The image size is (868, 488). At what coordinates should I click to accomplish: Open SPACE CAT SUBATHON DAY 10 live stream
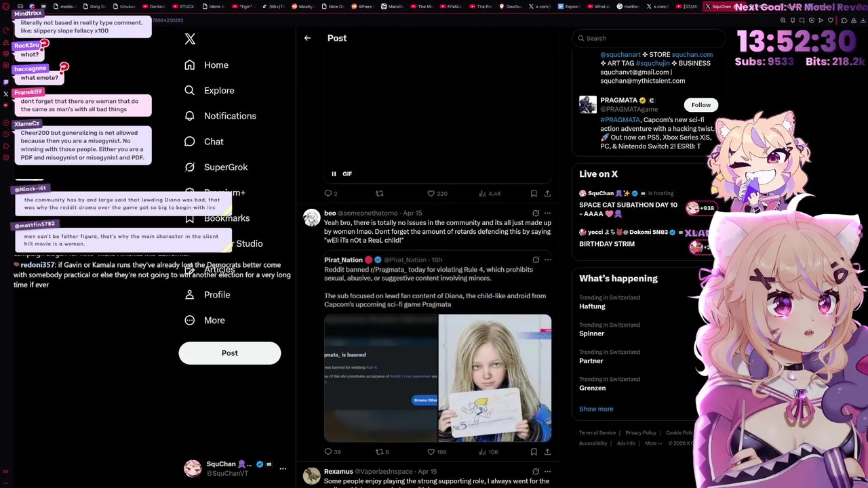coord(628,209)
